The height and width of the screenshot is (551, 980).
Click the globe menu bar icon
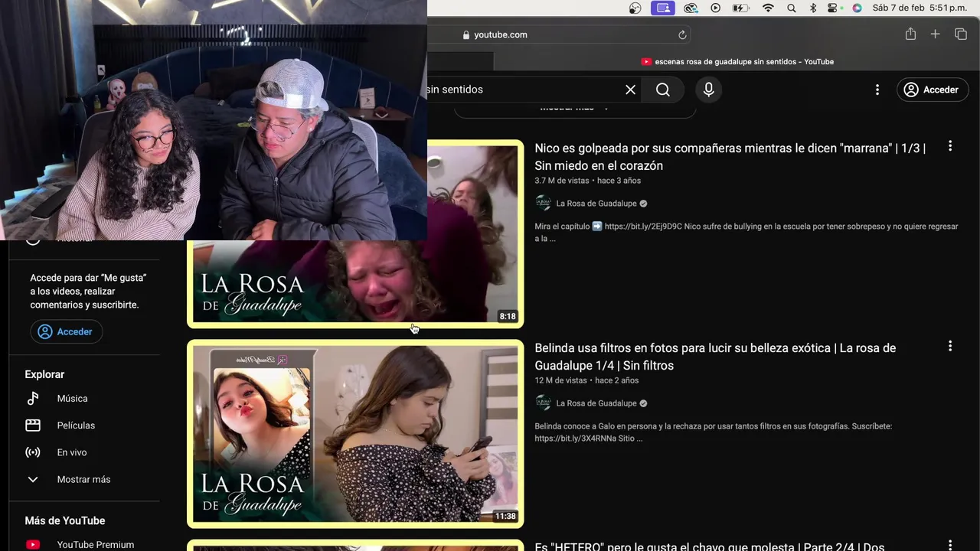[635, 8]
